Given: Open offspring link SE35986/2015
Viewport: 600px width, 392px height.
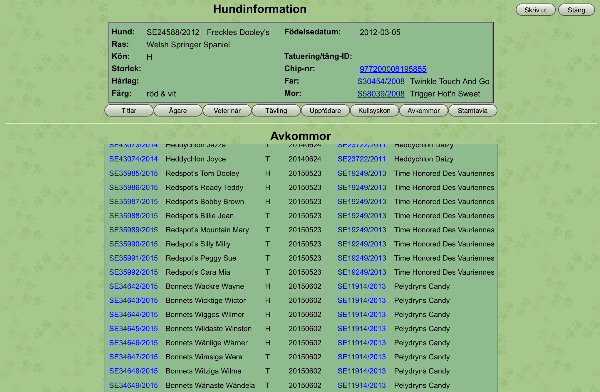Looking at the screenshot, I should tap(134, 188).
